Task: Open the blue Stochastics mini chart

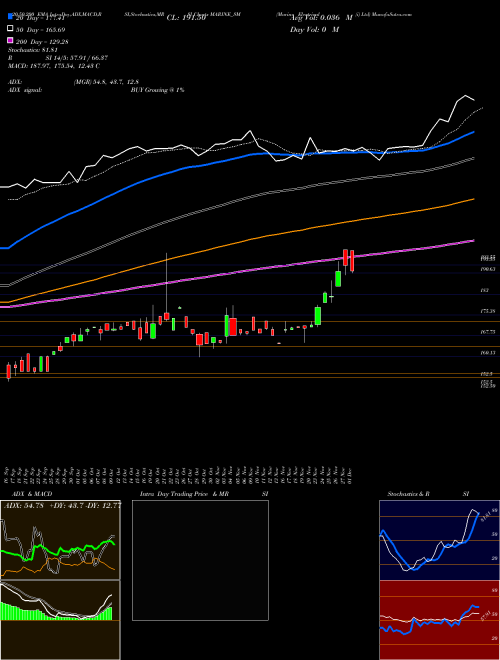Action: coord(439,540)
